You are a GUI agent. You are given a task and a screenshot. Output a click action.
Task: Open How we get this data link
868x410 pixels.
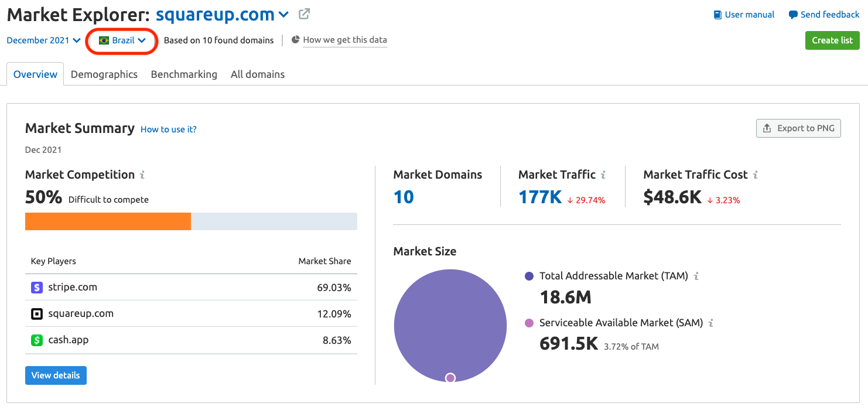345,40
